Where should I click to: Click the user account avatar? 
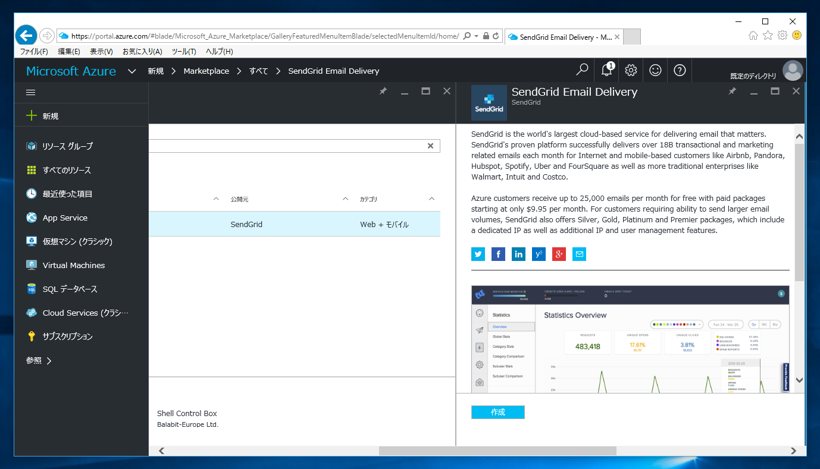coord(792,71)
